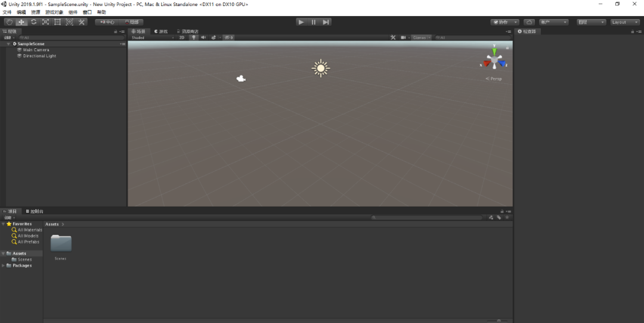Click the Play button
644x323 pixels.
(x=301, y=22)
